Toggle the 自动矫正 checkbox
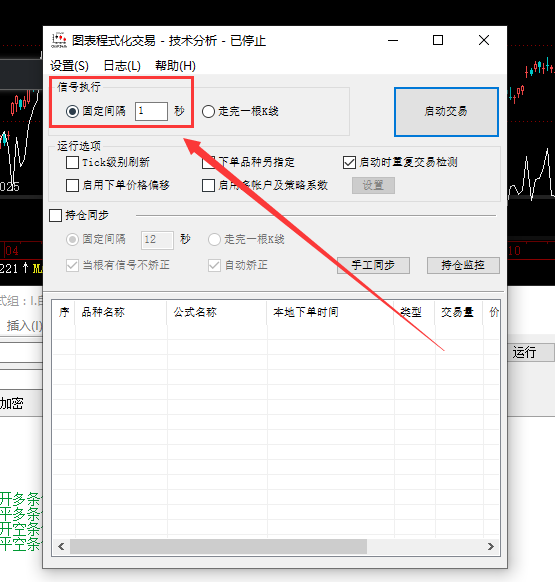 (214, 265)
